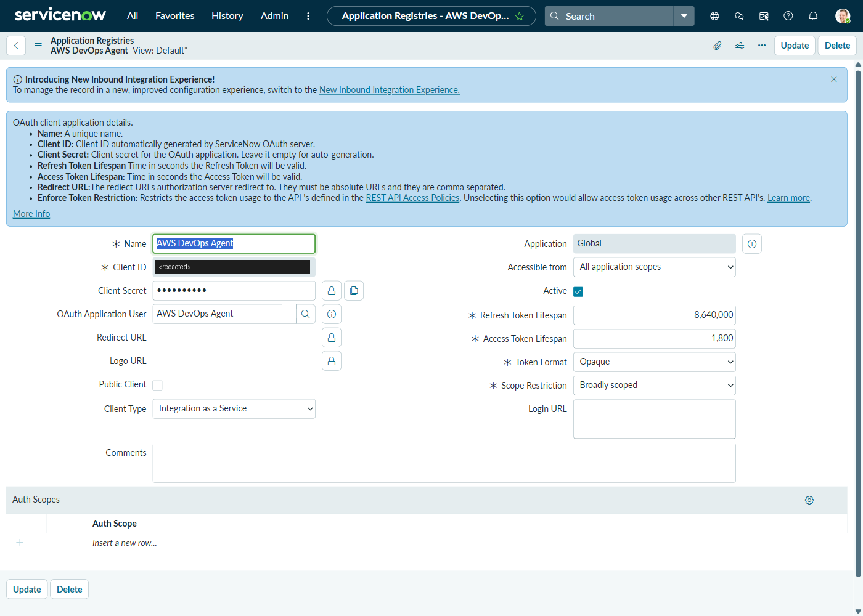Click the Access Token Lifespan field
Viewport: 863px width, 616px height.
655,338
